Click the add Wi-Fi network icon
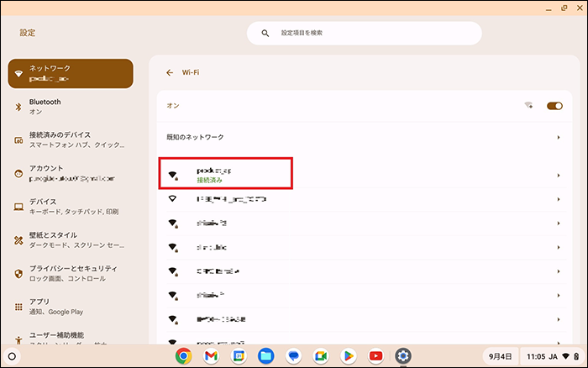 coord(528,106)
